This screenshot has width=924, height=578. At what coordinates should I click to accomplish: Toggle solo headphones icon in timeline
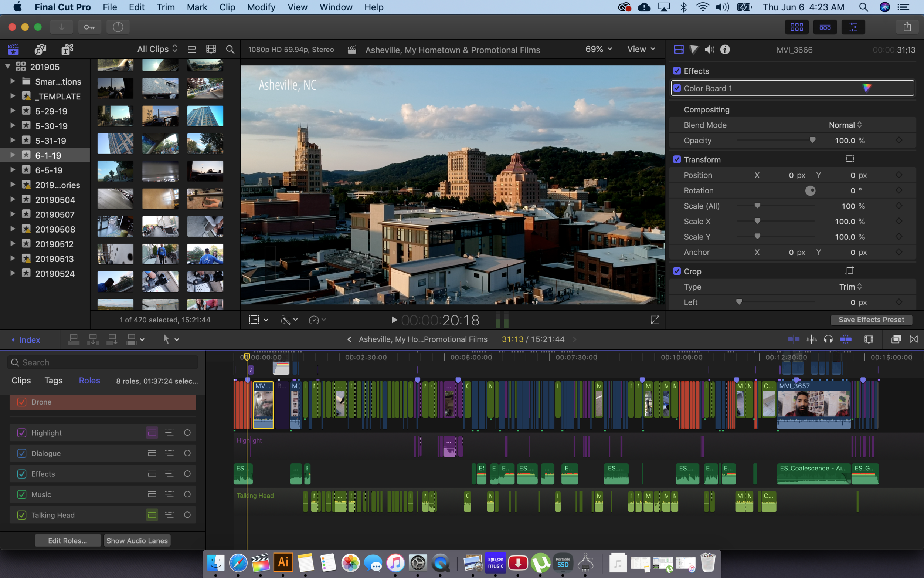[x=828, y=339]
